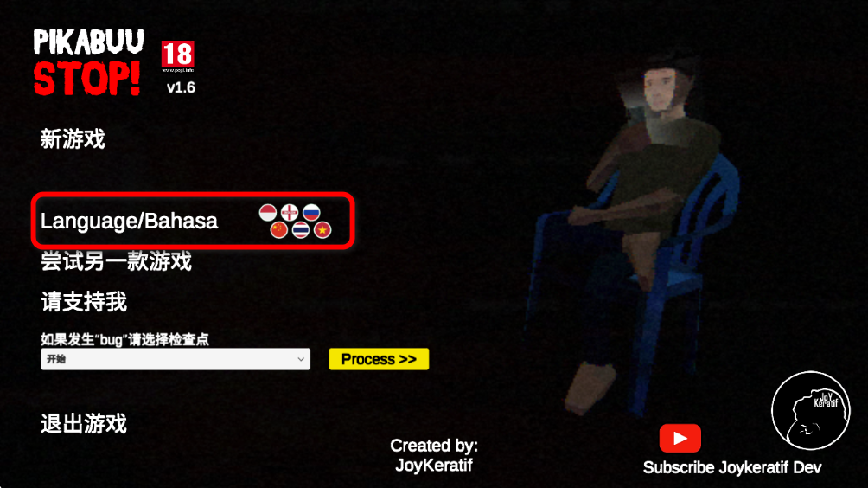The height and width of the screenshot is (488, 868).
Task: Expand the checkpoint list arrow
Action: 301,359
